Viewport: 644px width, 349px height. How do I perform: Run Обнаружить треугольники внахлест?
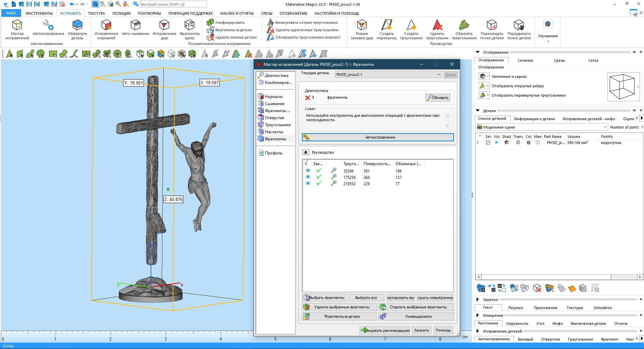point(304,37)
